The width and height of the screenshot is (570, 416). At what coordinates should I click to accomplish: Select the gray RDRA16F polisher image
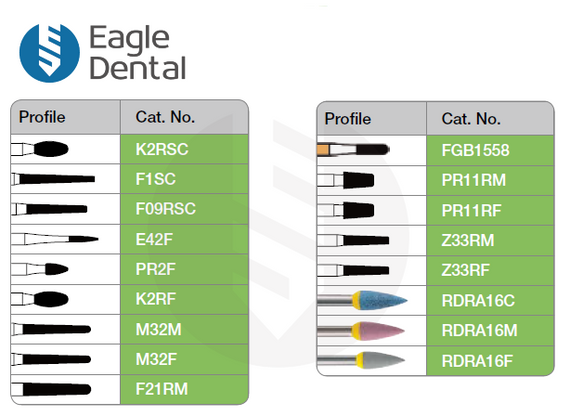point(361,360)
